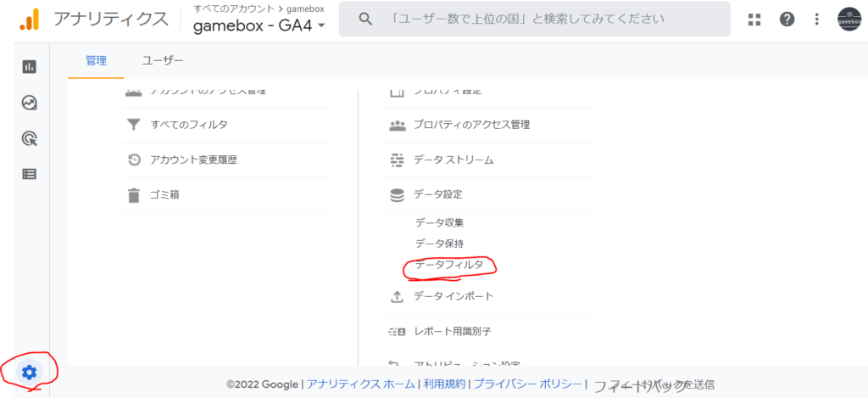Click the アナリティクス ホーム footer link
The image size is (868, 398).
[361, 384]
